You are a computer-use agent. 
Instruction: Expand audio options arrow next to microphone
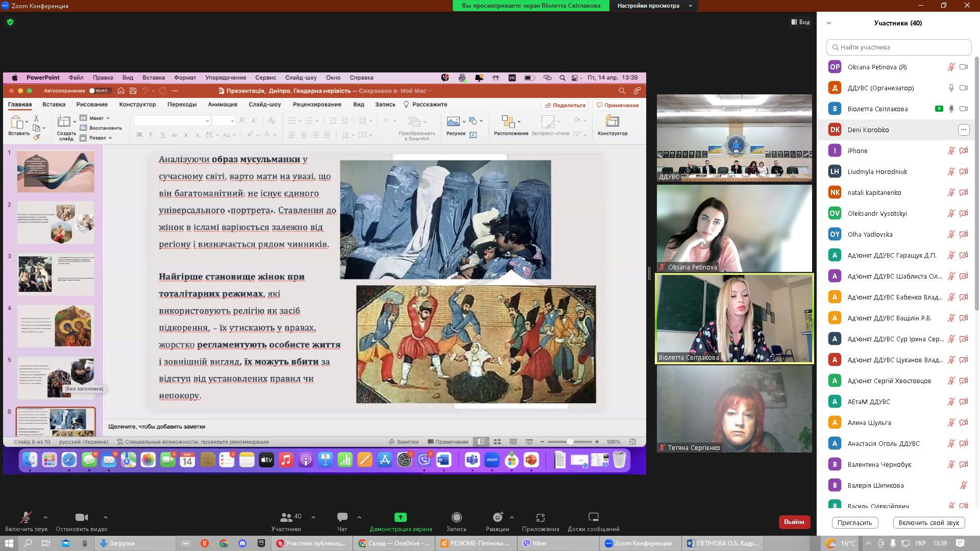(x=45, y=517)
